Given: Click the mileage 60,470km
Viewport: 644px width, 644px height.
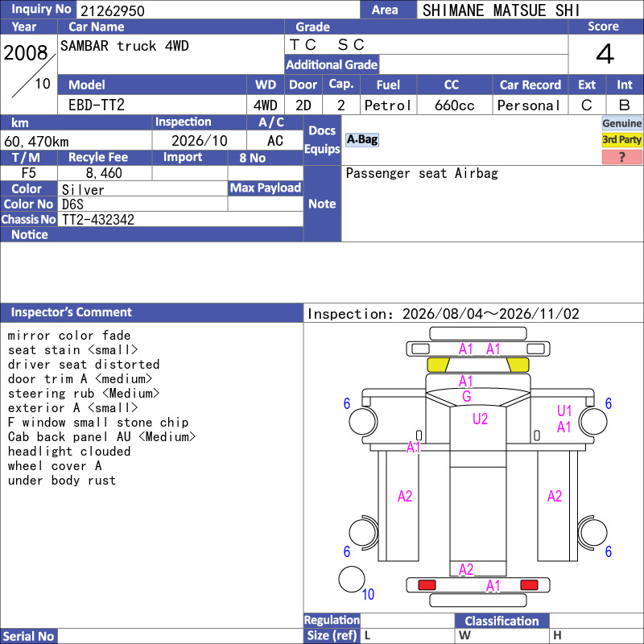Looking at the screenshot, I should 36,142.
